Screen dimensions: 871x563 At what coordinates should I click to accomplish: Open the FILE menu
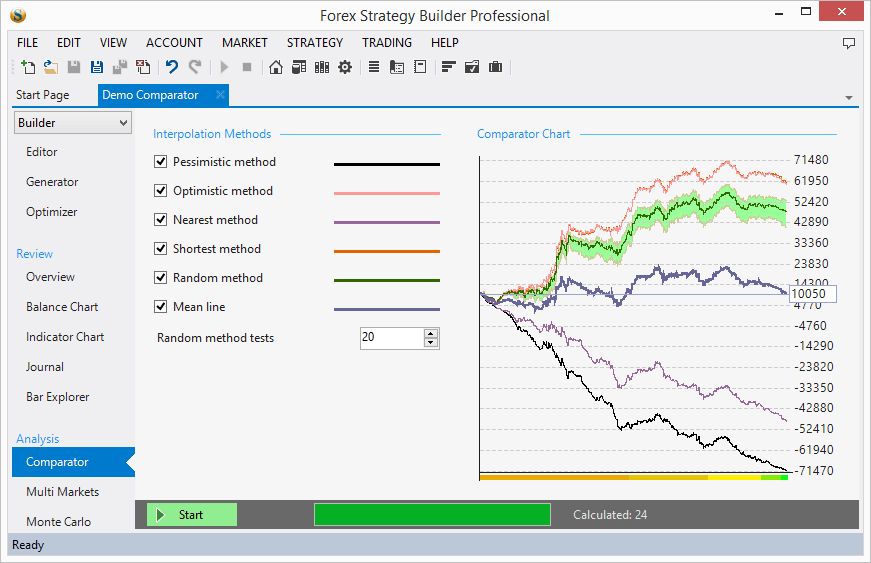click(27, 43)
